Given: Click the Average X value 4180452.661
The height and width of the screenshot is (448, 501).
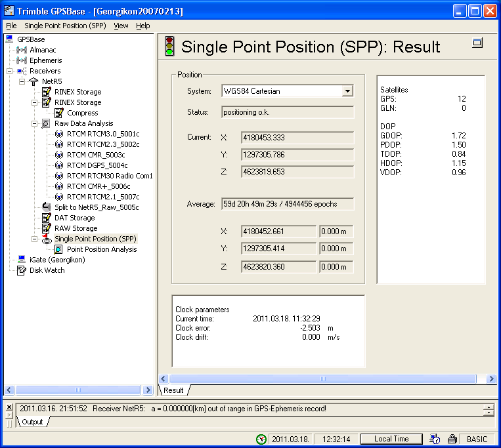Looking at the screenshot, I should click(278, 232).
